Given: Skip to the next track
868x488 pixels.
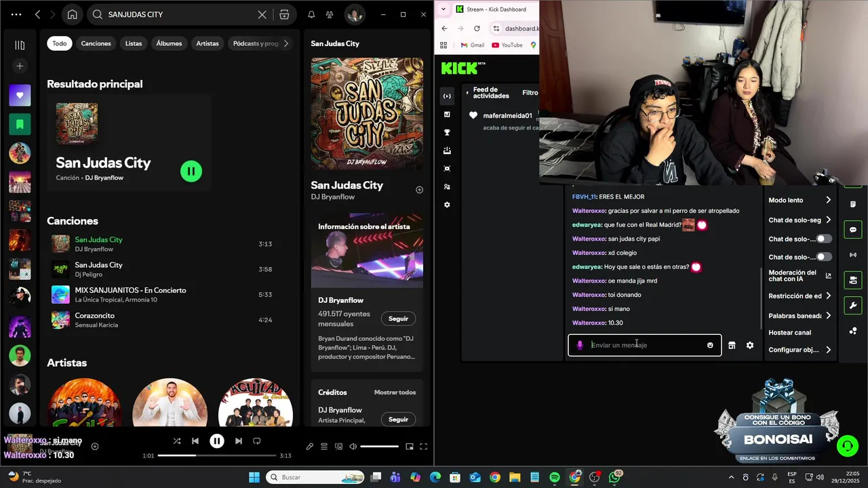Looking at the screenshot, I should pyautogui.click(x=239, y=441).
